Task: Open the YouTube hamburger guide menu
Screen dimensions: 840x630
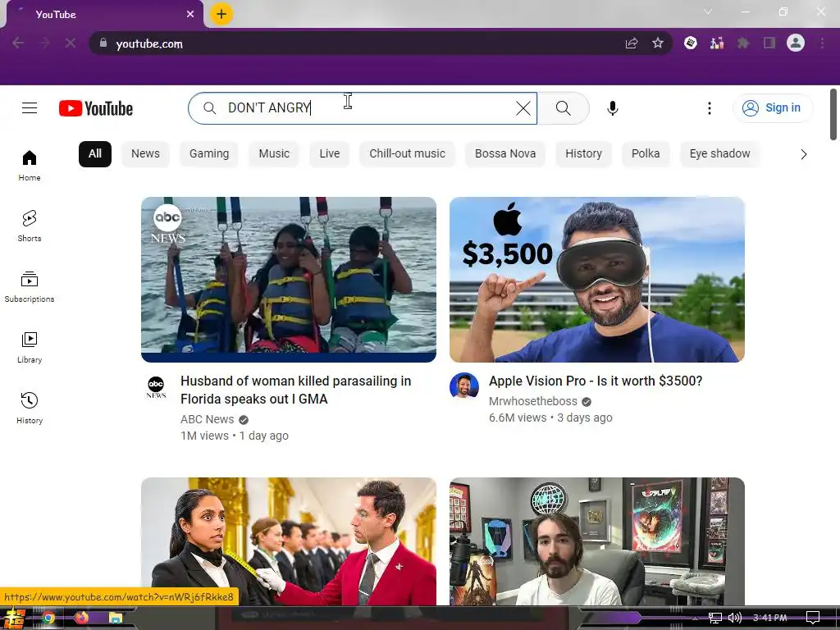Action: (30, 108)
